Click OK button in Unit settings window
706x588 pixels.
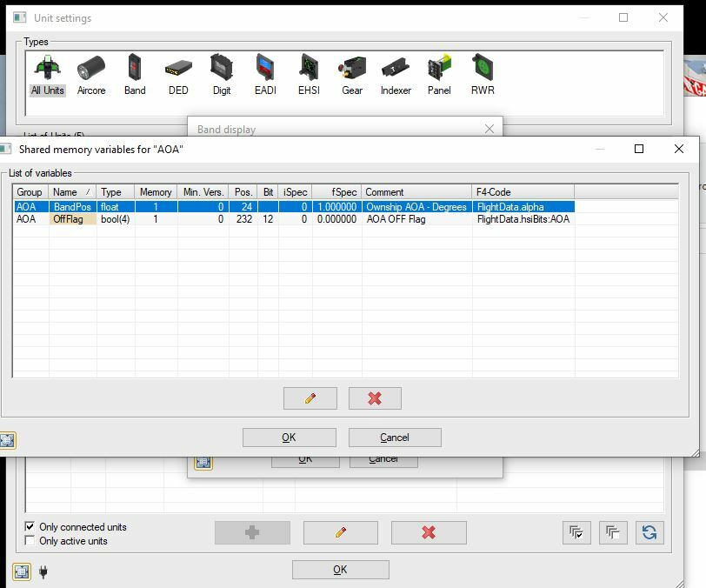tap(341, 570)
